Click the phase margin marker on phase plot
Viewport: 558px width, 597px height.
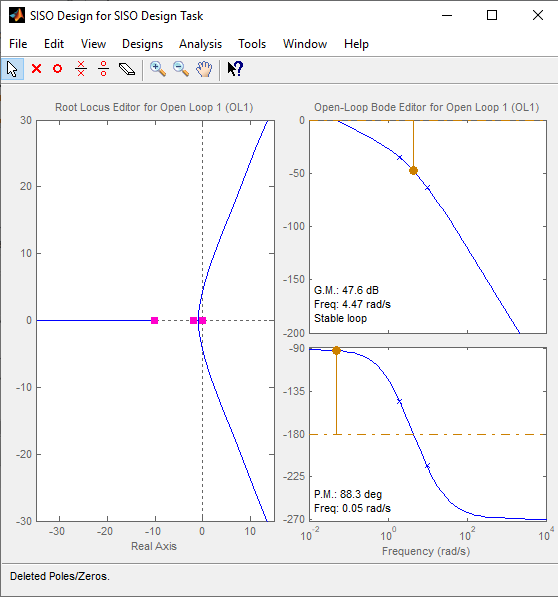336,351
